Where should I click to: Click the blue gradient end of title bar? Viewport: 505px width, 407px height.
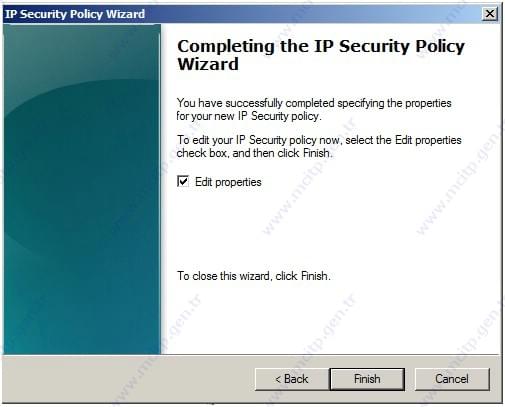pos(433,14)
